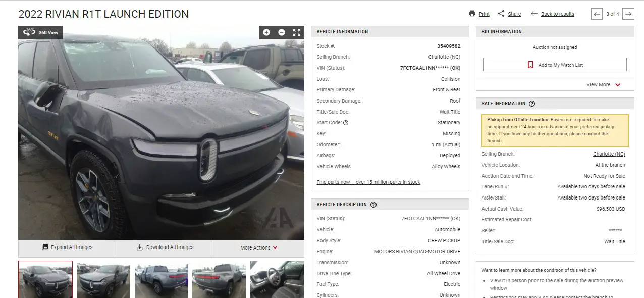The width and height of the screenshot is (644, 298).
Task: Open the More Actions dropdown
Action: click(259, 247)
